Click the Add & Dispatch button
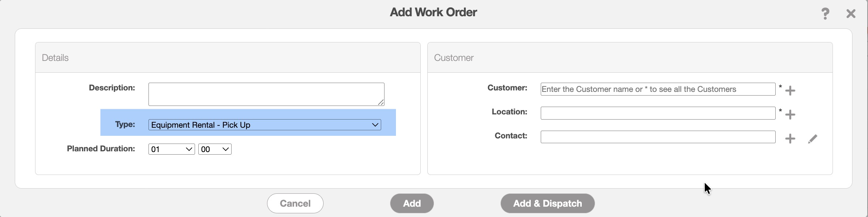 coord(547,203)
